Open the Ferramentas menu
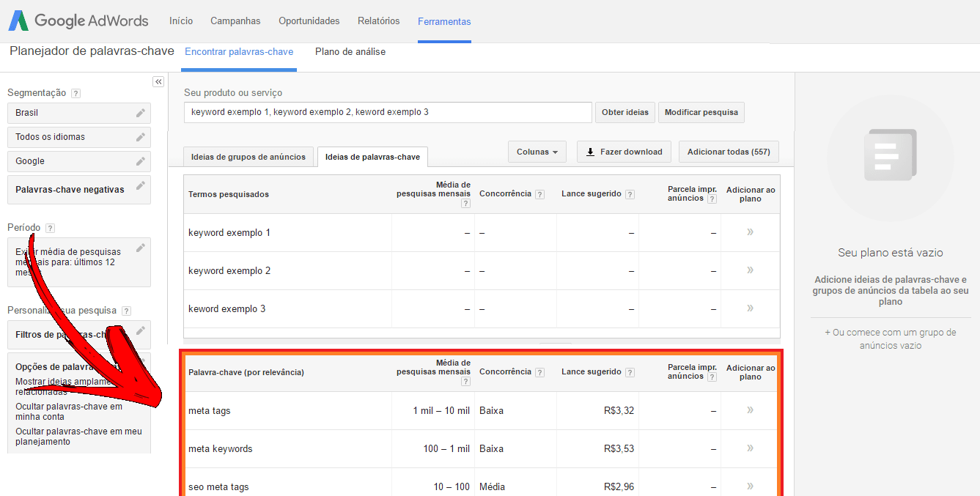 tap(444, 22)
